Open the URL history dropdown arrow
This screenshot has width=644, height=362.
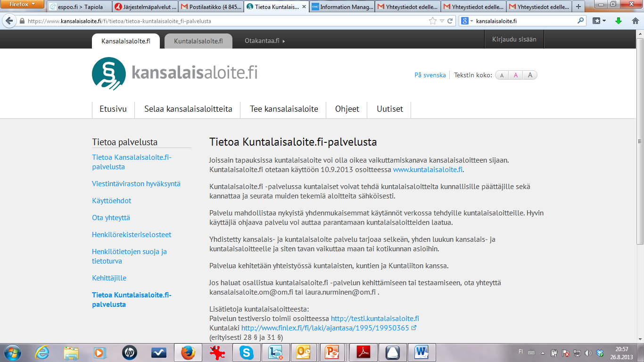click(442, 21)
